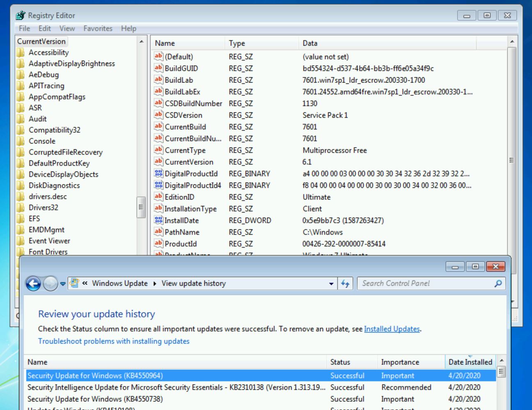Open the File menu in Registry Editor
Image resolution: width=532 pixels, height=410 pixels.
pyautogui.click(x=25, y=28)
